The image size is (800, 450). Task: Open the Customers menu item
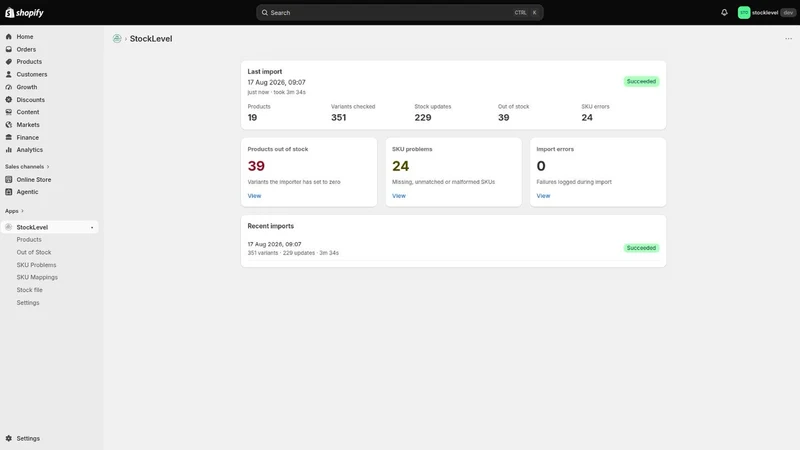click(x=32, y=74)
